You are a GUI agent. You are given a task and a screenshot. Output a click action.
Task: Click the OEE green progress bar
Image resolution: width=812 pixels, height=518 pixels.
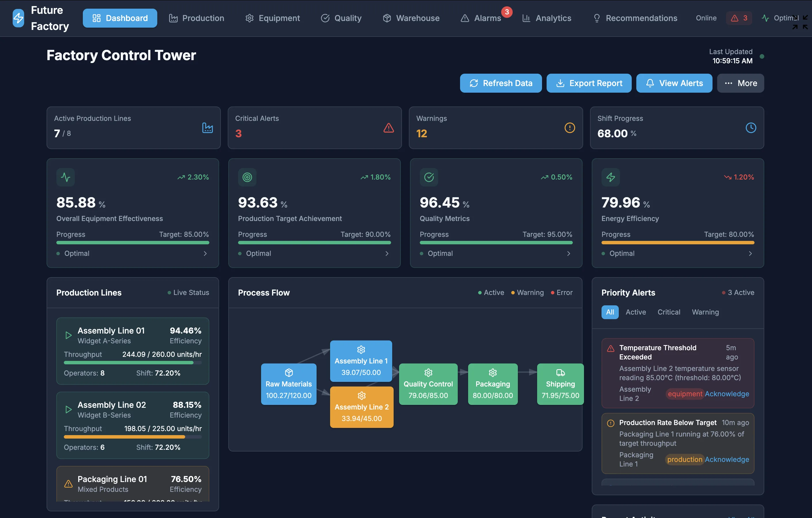(x=133, y=243)
